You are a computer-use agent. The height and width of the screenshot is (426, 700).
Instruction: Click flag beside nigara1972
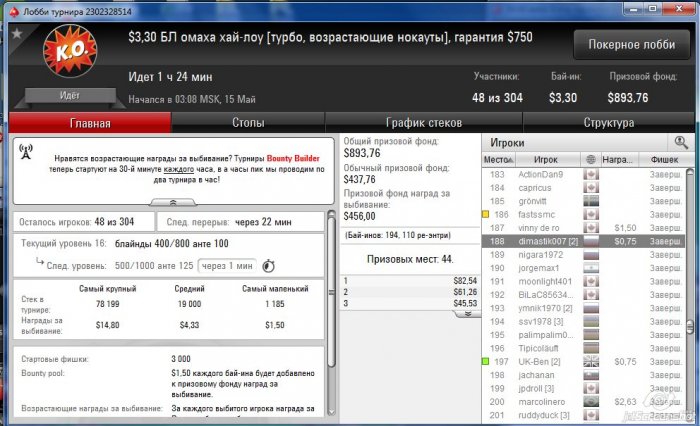click(x=591, y=255)
